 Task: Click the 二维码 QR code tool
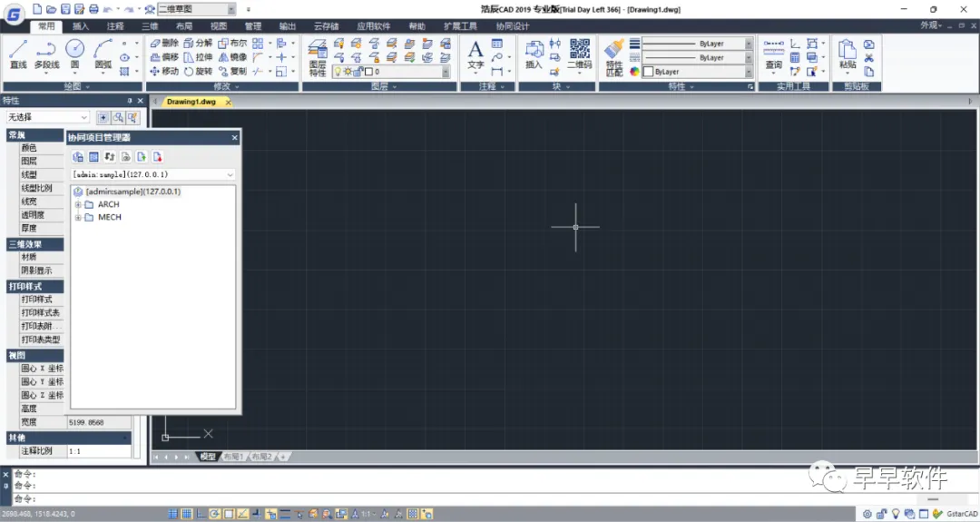click(x=579, y=54)
